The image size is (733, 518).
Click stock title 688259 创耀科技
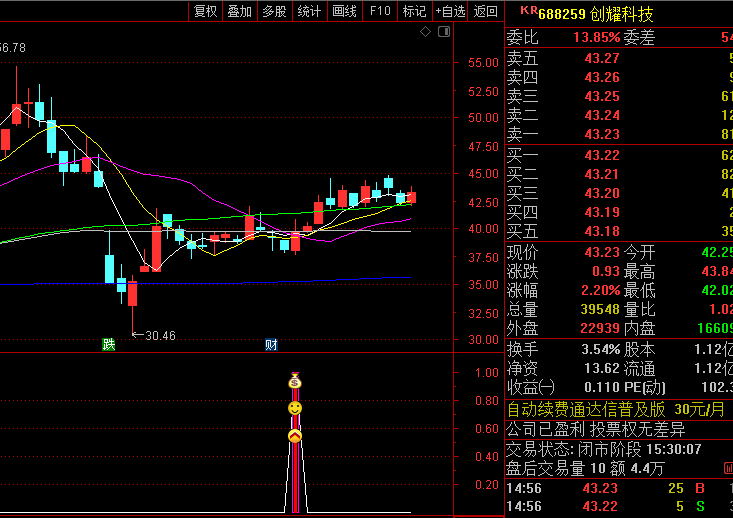click(596, 14)
